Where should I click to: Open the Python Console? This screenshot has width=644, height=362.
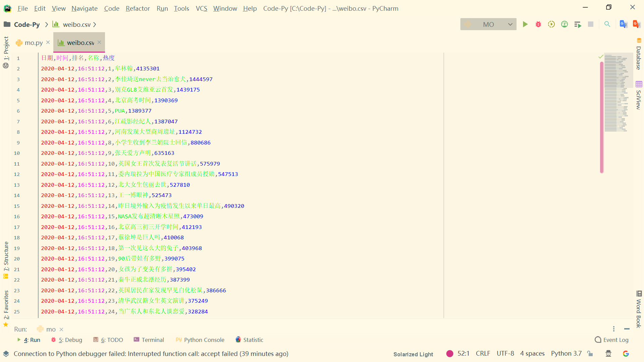click(x=200, y=340)
